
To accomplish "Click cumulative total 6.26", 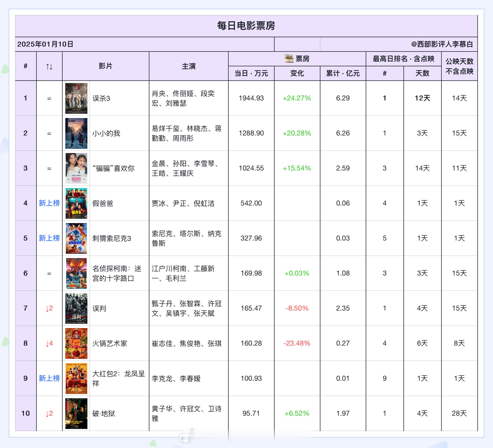I will pyautogui.click(x=343, y=133).
